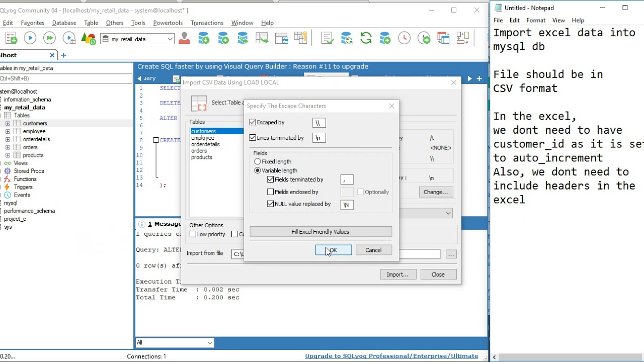Screen dimensions: 644x362
Task: Click the Triggers lightning icon
Action: point(8,188)
